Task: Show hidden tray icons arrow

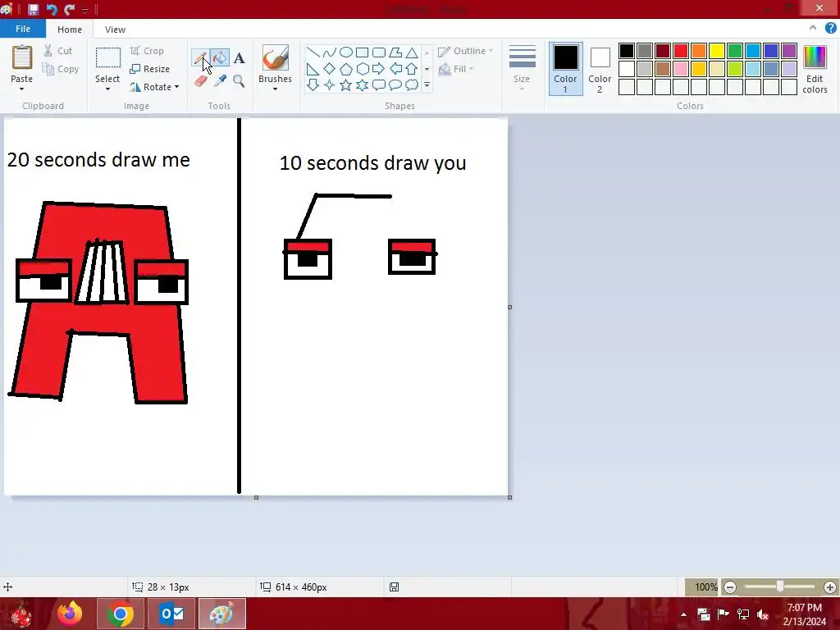Action: pos(683,614)
